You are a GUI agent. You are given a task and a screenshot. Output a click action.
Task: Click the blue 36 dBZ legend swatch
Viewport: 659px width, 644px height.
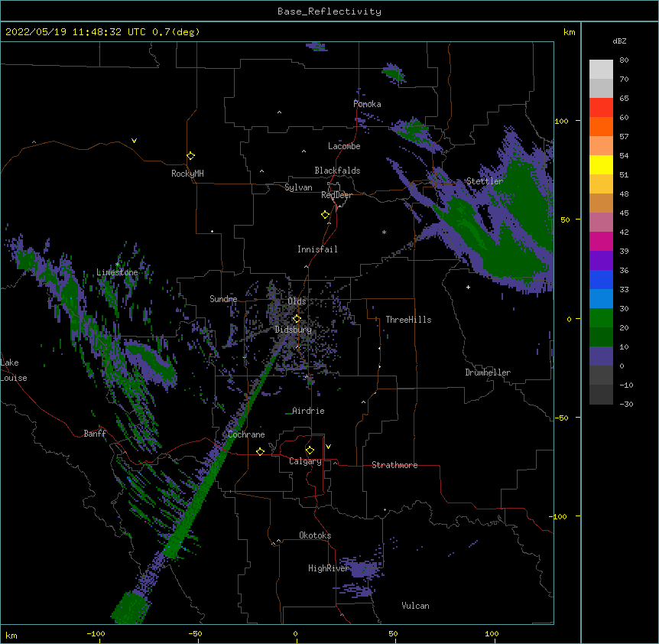(601, 279)
